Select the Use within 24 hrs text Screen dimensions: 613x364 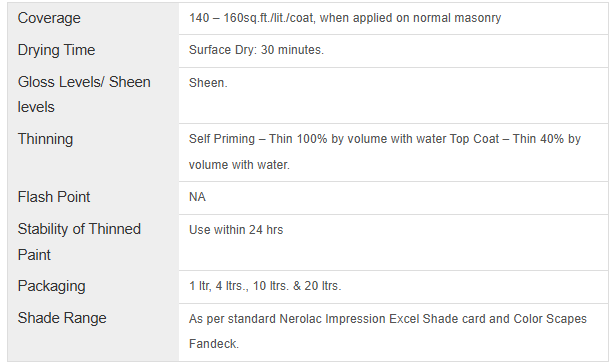click(236, 230)
